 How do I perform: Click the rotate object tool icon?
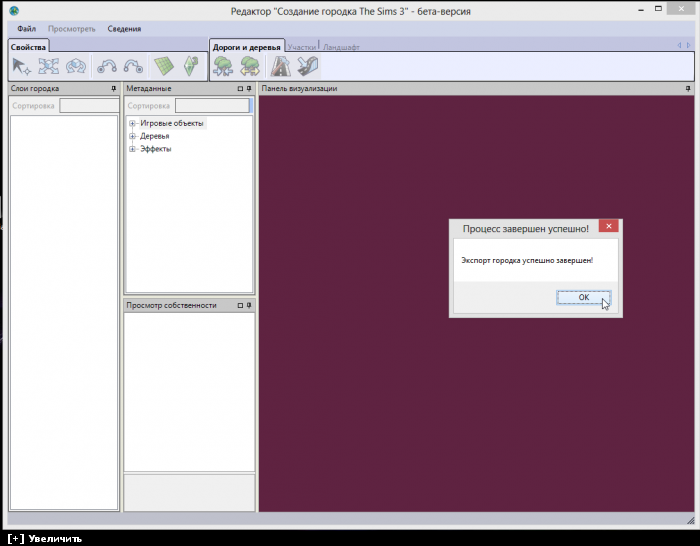(x=76, y=66)
